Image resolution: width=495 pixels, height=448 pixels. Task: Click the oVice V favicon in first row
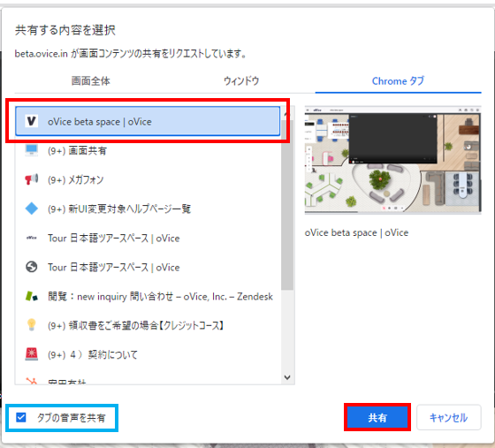coord(31,121)
